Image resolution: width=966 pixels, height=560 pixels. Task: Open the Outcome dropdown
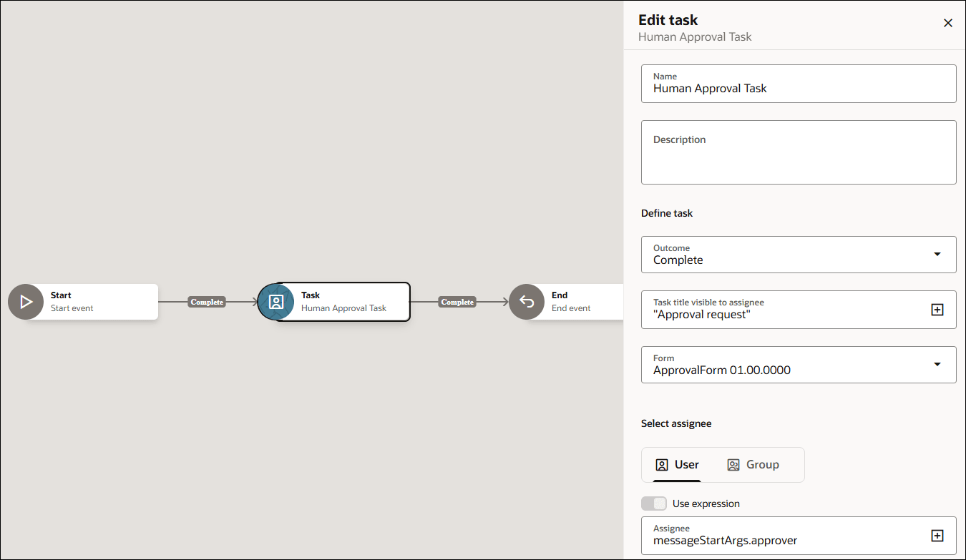tap(937, 254)
